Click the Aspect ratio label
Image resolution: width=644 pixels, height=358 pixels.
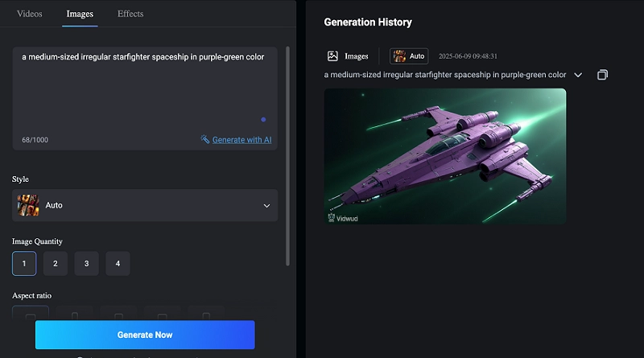point(31,295)
